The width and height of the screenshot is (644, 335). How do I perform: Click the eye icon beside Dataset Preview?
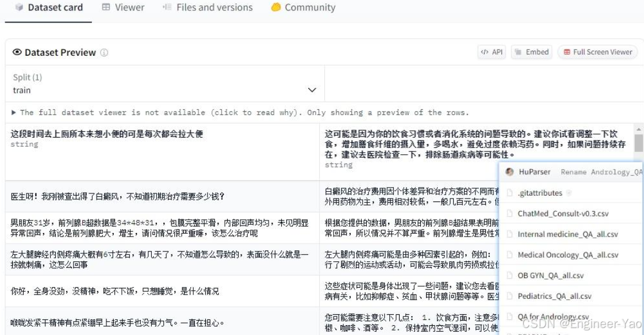[17, 52]
